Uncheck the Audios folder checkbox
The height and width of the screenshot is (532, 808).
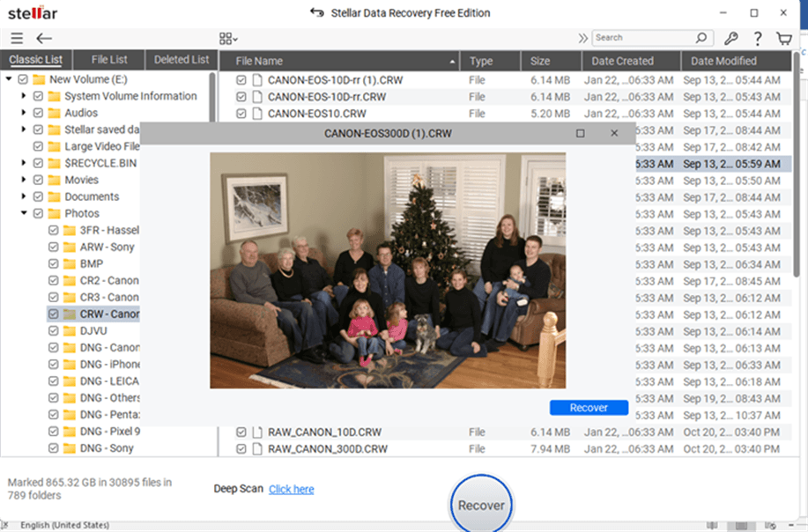point(38,113)
